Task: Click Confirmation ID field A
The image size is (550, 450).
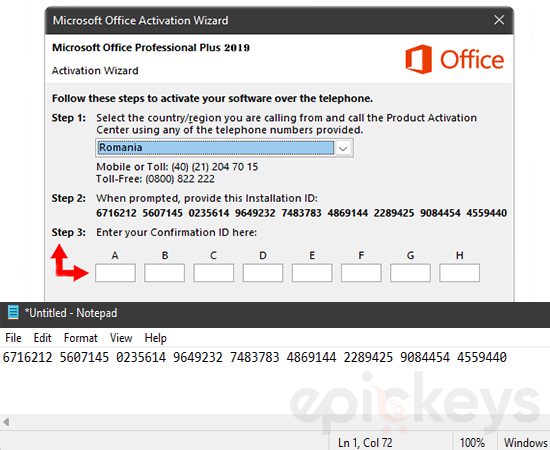Action: point(115,273)
